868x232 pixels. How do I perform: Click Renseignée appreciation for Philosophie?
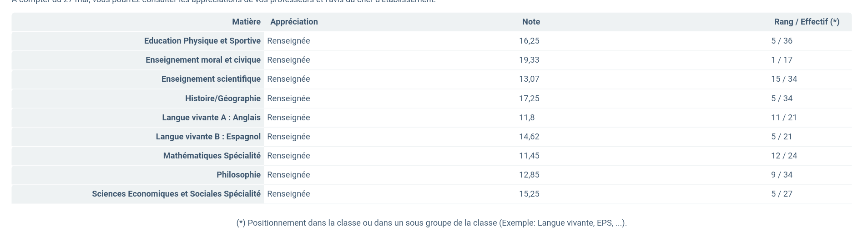[288, 175]
